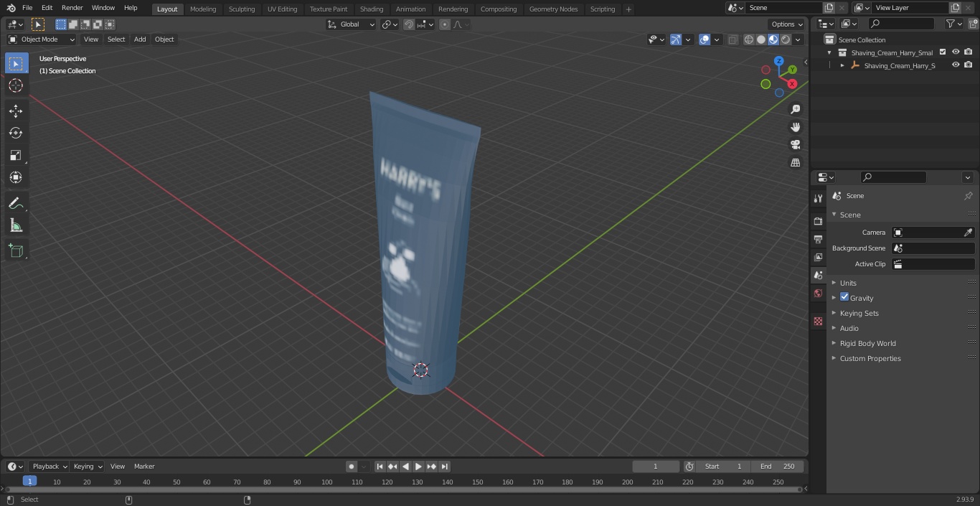Open the Global transform orientation dropdown

[x=351, y=24]
